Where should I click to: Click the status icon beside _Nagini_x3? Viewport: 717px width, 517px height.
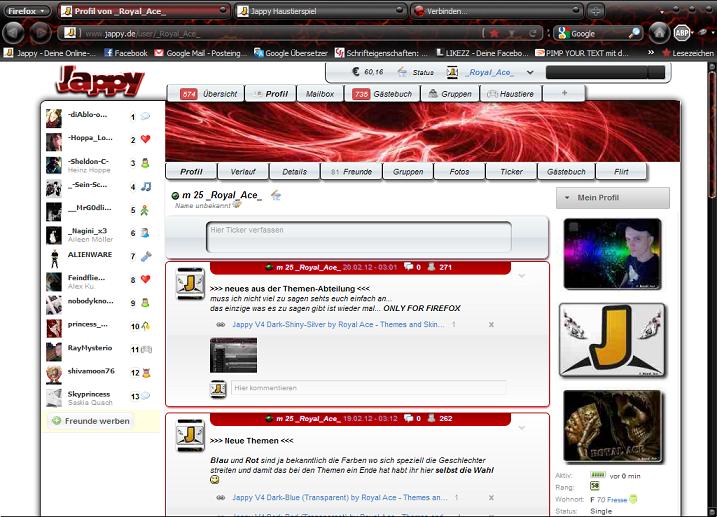point(145,233)
